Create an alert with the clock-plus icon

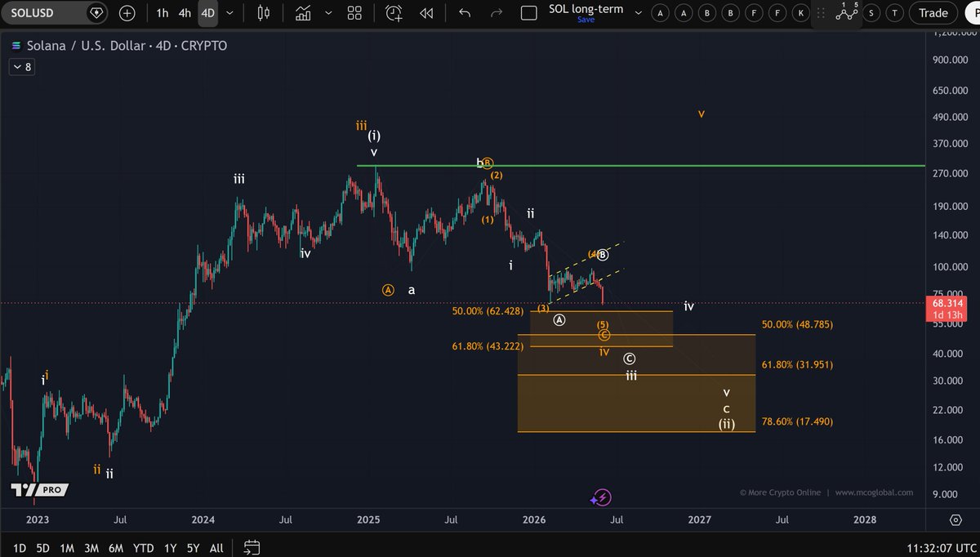point(394,13)
